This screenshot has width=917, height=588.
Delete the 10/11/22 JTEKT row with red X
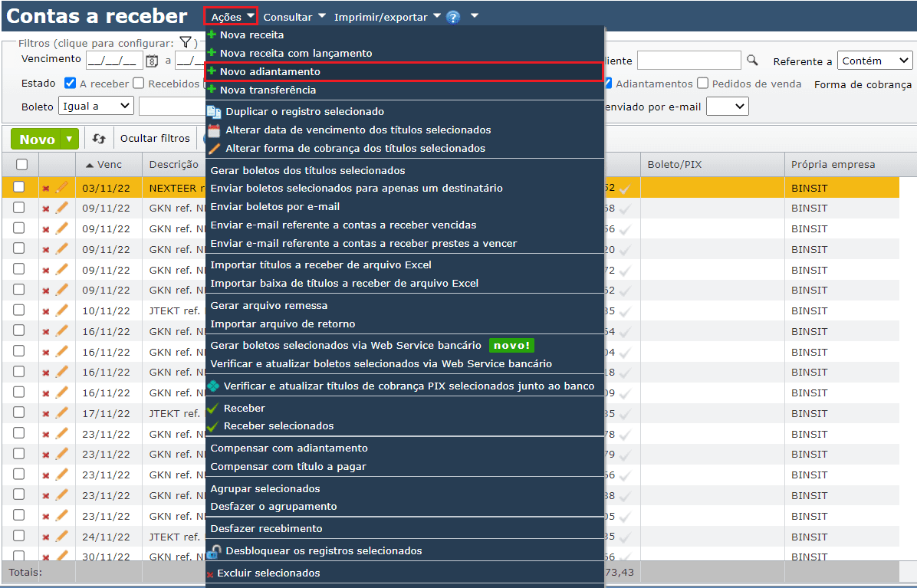[x=46, y=311]
